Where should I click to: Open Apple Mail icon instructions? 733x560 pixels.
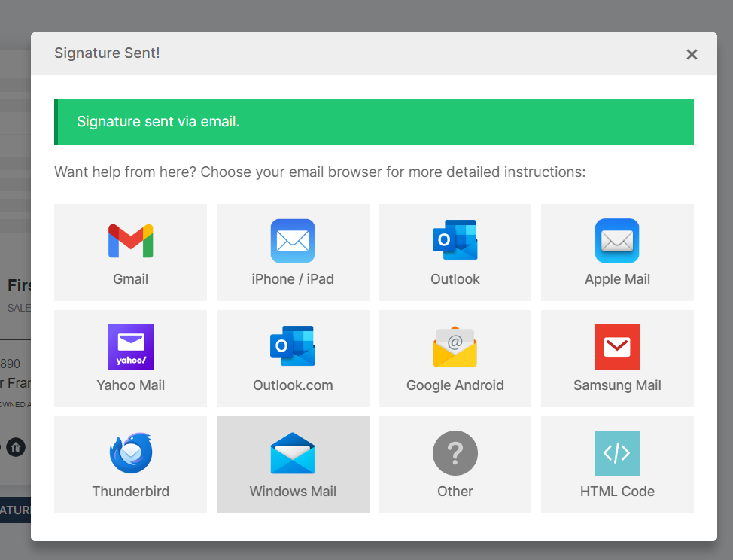pos(617,241)
